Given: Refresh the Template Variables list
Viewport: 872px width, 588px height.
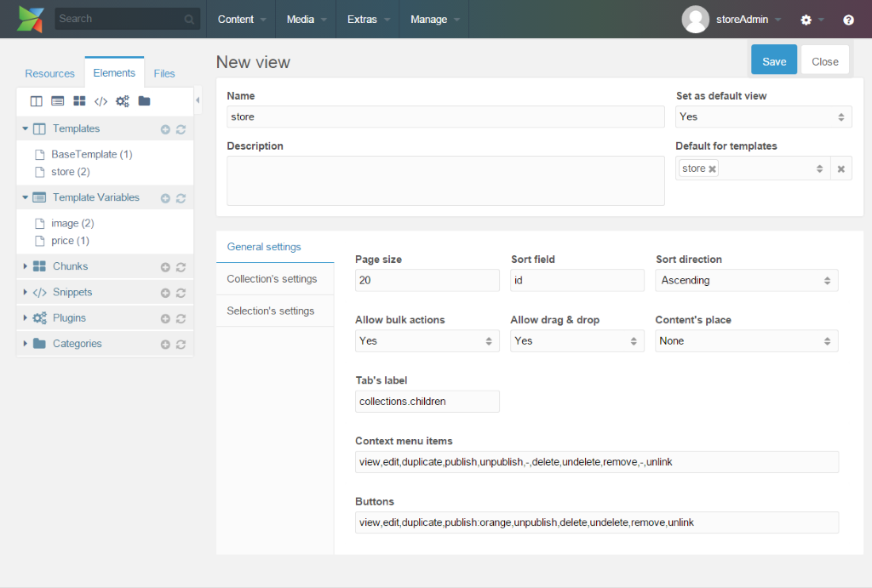Looking at the screenshot, I should [x=181, y=198].
